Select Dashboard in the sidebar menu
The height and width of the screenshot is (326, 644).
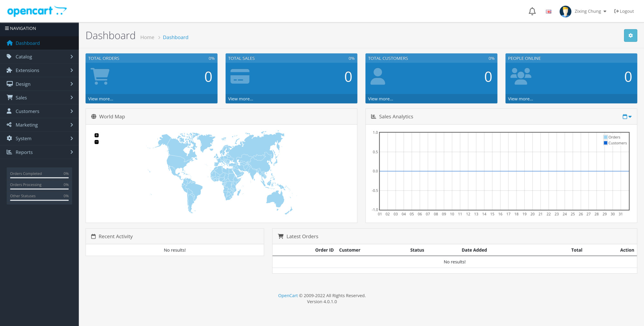point(27,43)
